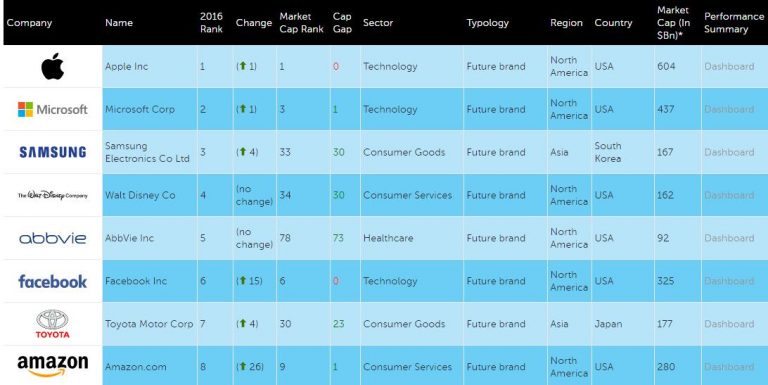Click the Facebook logo
This screenshot has height=385, width=768.
[52, 281]
